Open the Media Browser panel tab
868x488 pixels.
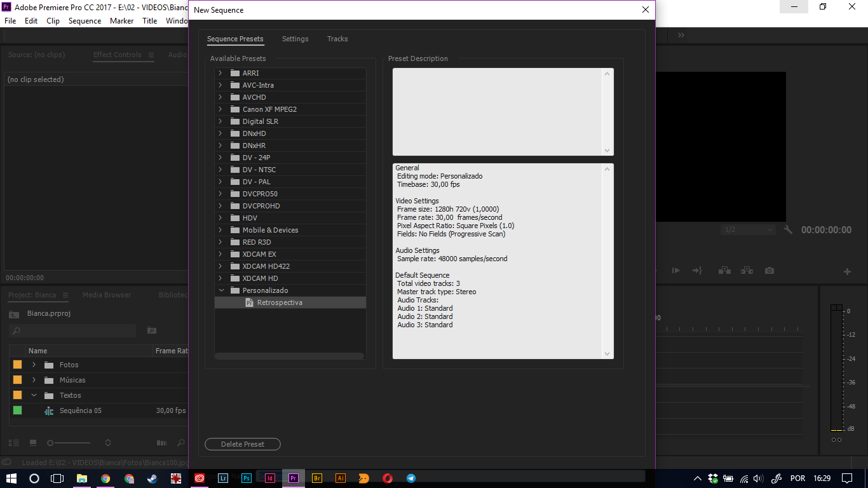click(x=107, y=295)
